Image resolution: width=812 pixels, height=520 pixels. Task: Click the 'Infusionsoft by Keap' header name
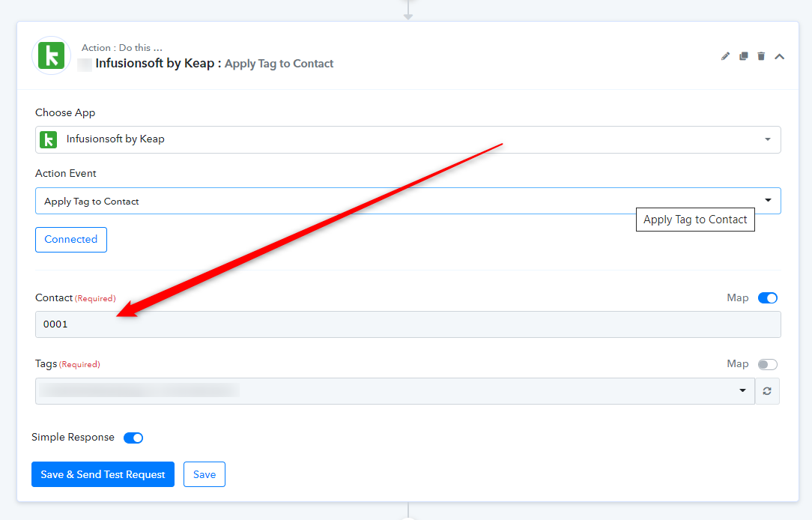[x=155, y=63]
